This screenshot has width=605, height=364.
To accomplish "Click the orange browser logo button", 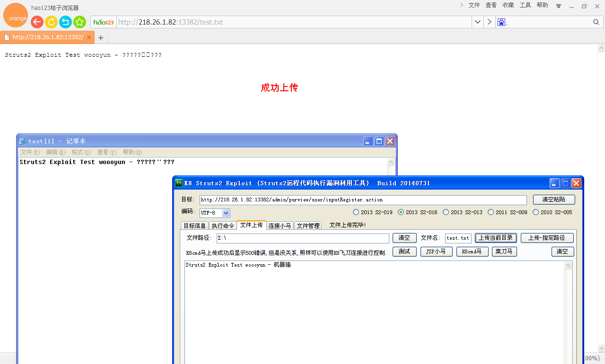I will coord(16,15).
